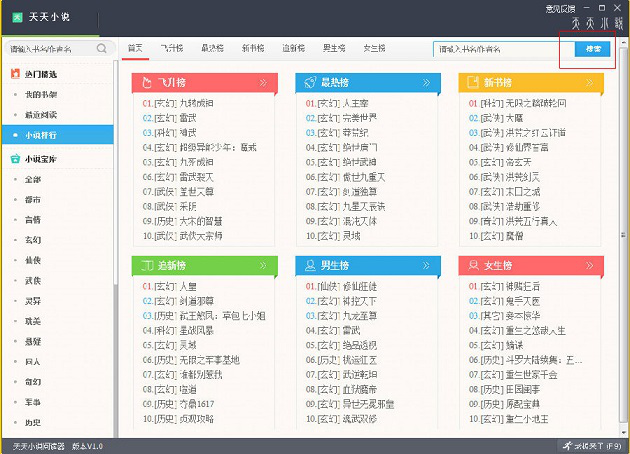Open 09.[历史] 大宋的智慧 in 飞升榜
This screenshot has height=454, width=630.
pos(182,221)
